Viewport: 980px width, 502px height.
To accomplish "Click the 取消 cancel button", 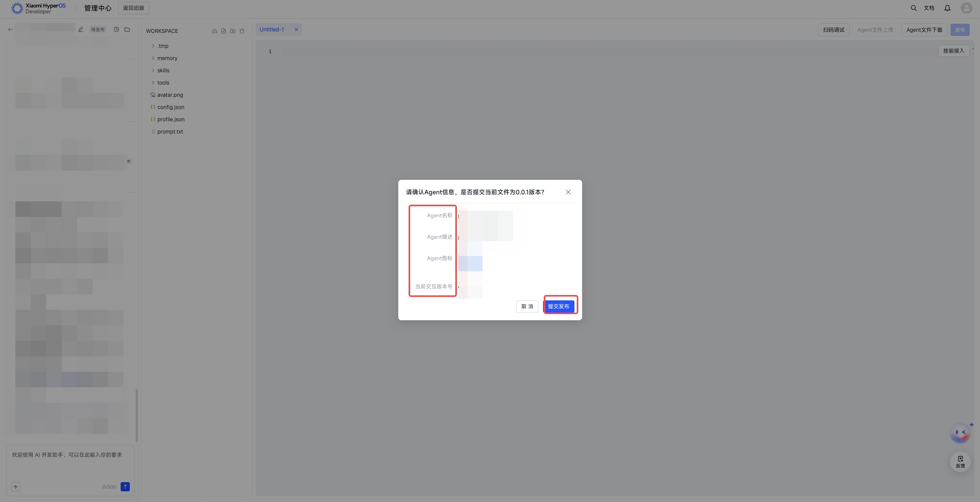I will click(x=527, y=306).
